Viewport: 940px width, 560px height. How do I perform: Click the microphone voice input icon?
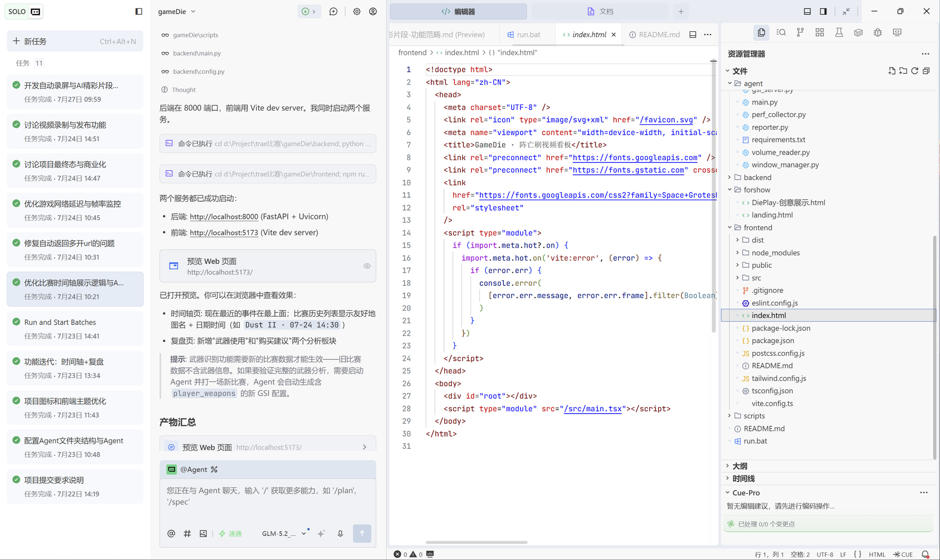[340, 534]
